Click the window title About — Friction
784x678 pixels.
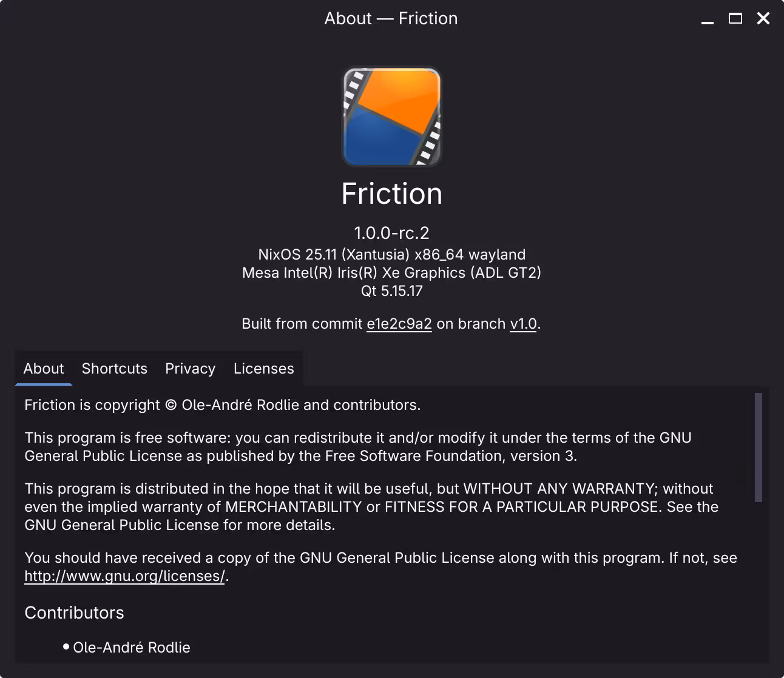click(391, 18)
